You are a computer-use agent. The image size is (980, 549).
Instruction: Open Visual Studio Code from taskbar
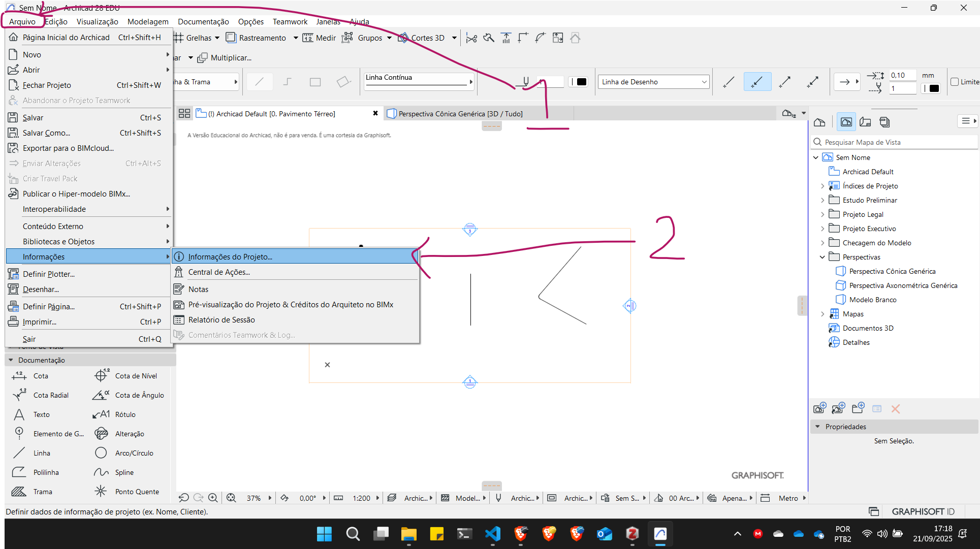click(492, 534)
